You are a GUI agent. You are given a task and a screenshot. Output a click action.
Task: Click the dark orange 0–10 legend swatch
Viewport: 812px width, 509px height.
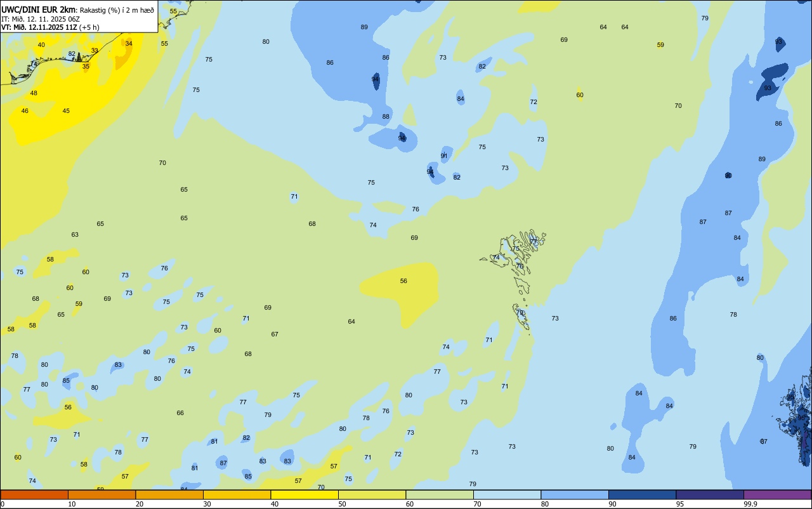[34, 494]
